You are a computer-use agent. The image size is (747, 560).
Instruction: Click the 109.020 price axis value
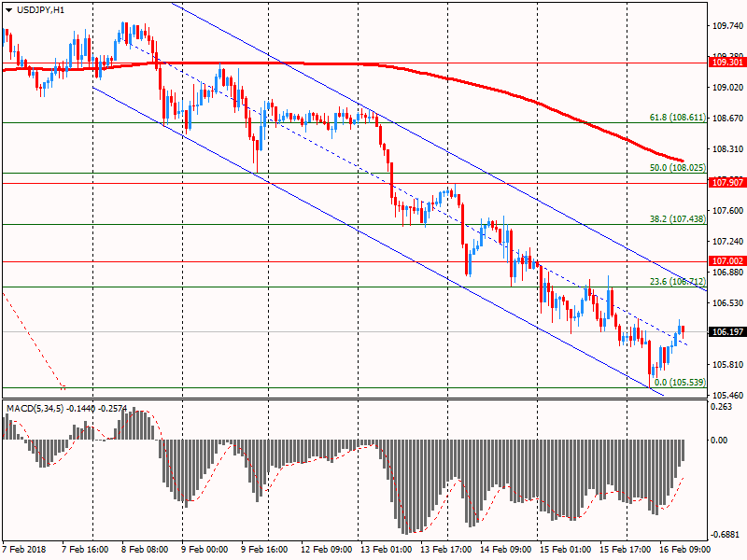[727, 87]
